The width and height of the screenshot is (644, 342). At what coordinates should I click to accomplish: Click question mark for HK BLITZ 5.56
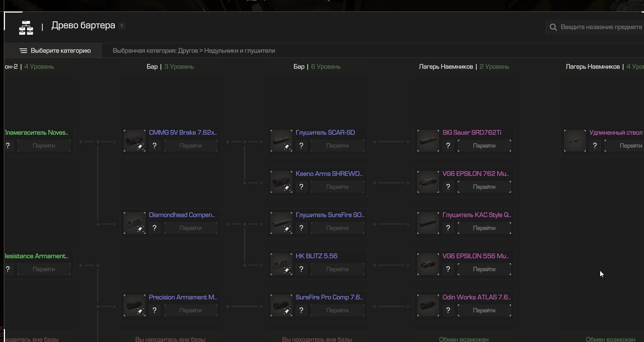coord(301,269)
